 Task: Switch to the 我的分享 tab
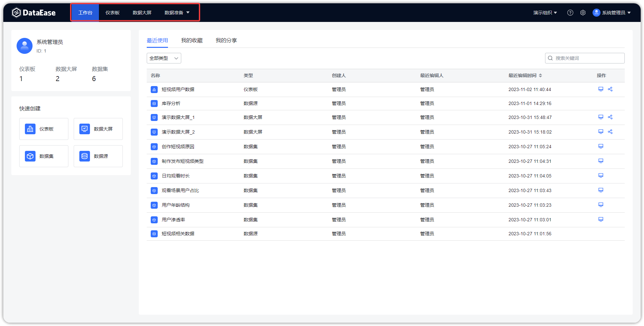coord(226,40)
